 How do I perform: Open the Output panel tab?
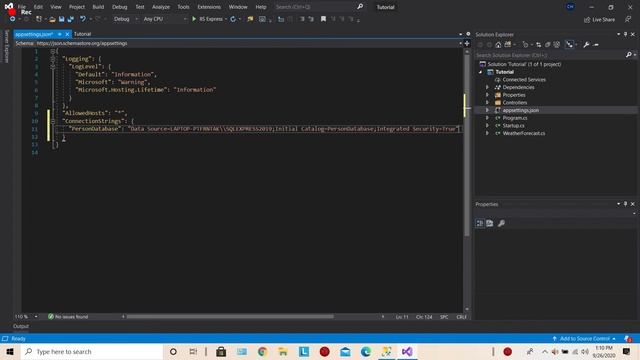(21, 326)
